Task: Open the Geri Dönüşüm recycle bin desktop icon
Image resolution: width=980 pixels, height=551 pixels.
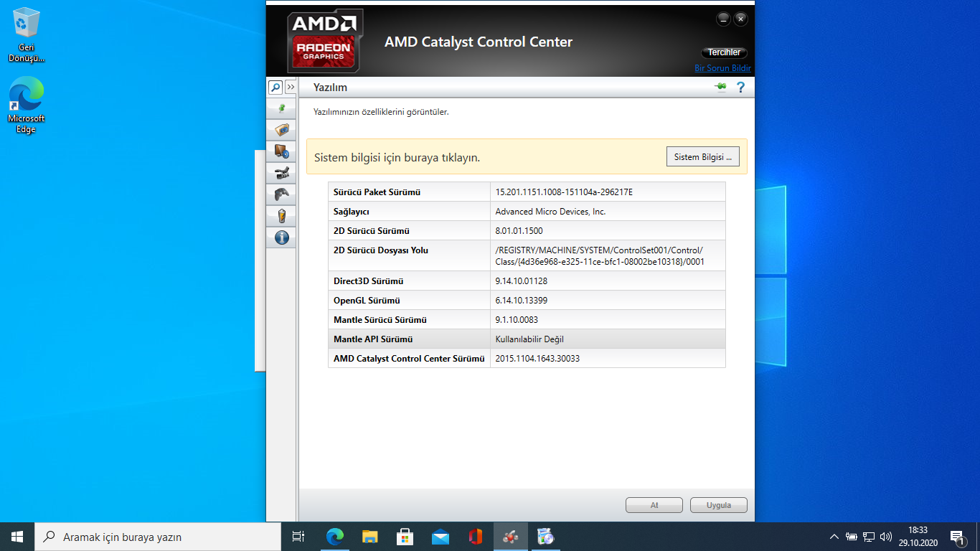Action: 27,34
